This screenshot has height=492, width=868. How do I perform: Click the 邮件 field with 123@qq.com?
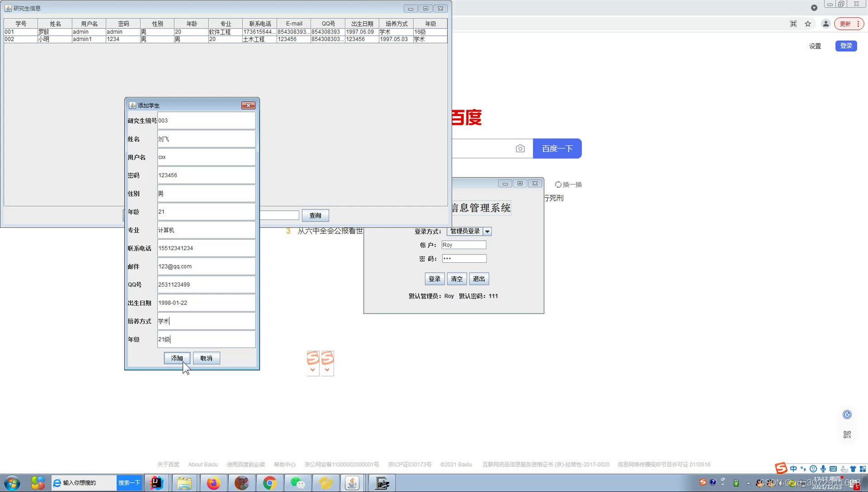tap(206, 266)
